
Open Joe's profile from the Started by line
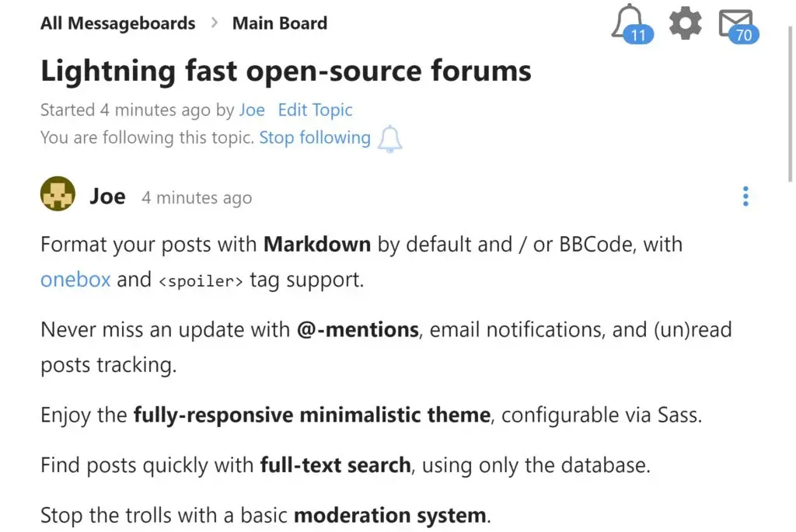[x=252, y=110]
